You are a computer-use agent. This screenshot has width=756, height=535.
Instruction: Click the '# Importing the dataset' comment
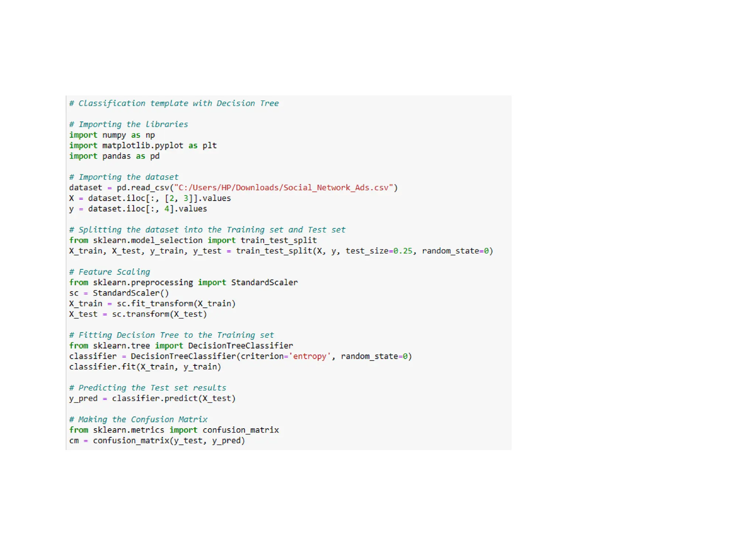[x=124, y=177]
